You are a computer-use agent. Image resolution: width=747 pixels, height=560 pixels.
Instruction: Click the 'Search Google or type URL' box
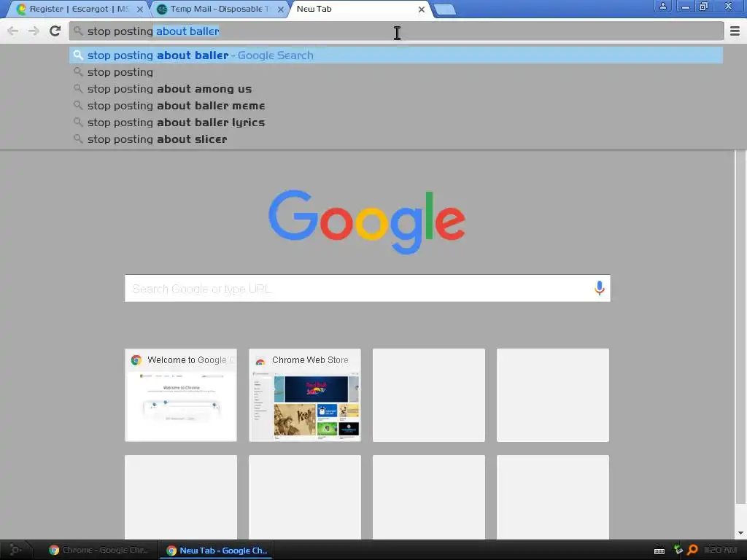tap(368, 288)
